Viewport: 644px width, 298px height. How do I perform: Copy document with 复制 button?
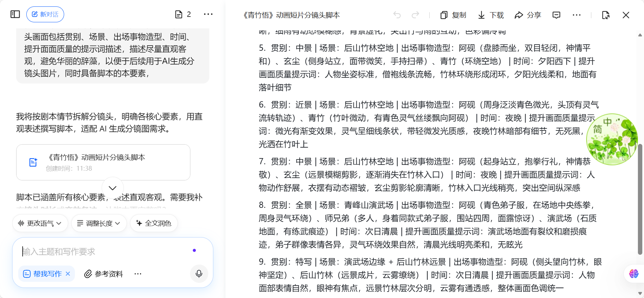coord(453,15)
